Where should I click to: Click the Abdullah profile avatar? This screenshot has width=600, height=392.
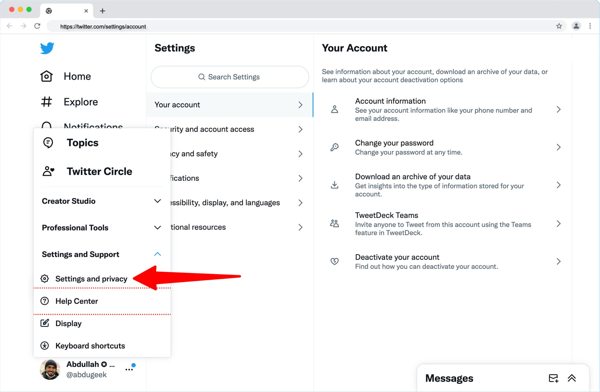pos(50,369)
